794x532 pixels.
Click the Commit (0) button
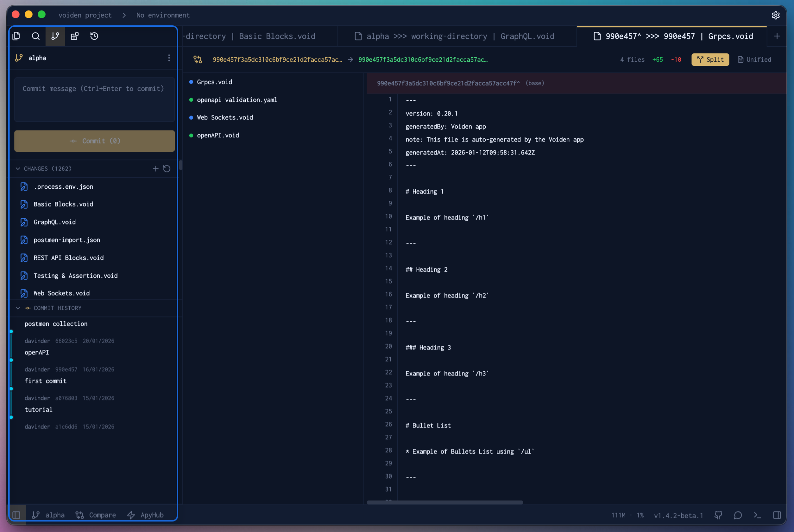pyautogui.click(x=95, y=141)
